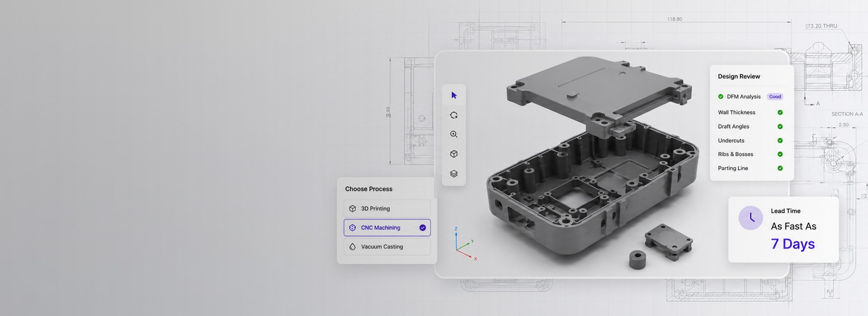Click the 7 Days lead time text
This screenshot has width=868, height=316.
(x=793, y=244)
